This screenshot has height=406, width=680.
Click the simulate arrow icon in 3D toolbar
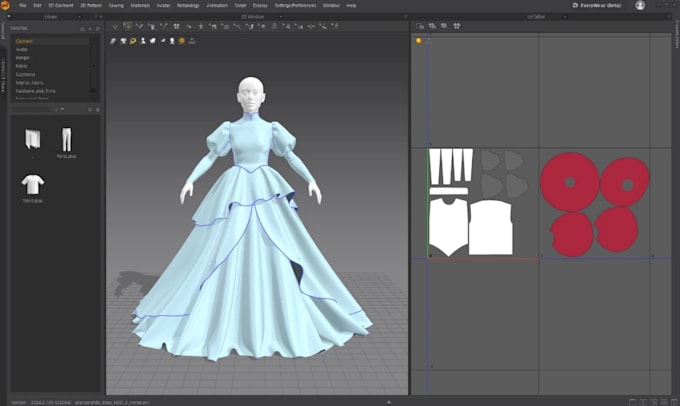click(115, 26)
